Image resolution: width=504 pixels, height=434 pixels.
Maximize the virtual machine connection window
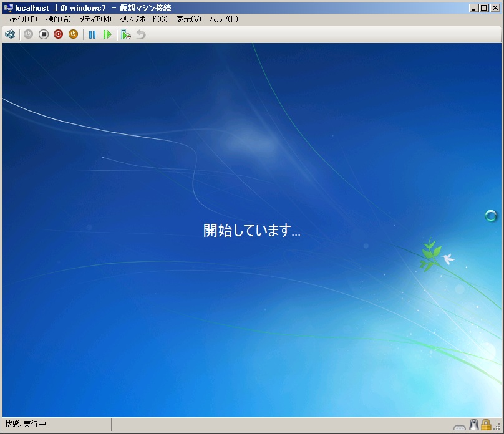pyautogui.click(x=483, y=8)
